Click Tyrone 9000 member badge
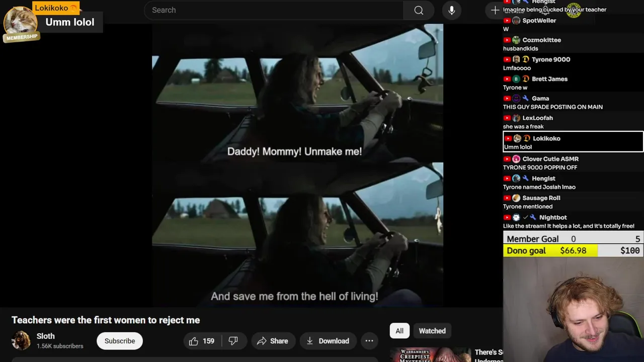644x362 pixels. (525, 59)
